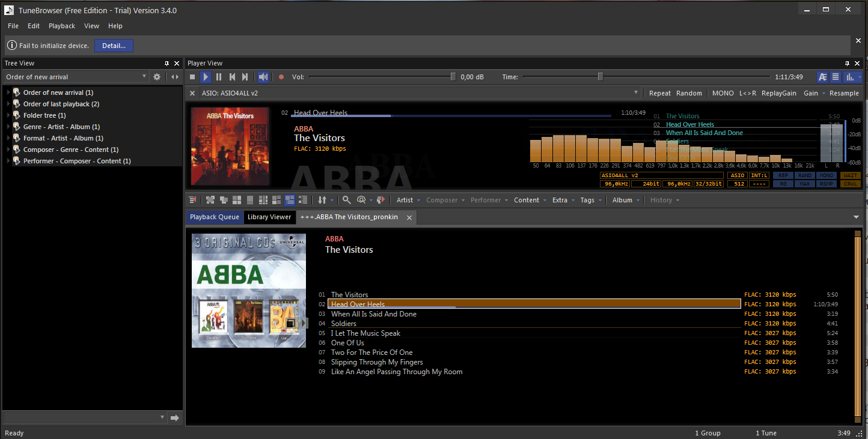Close the ASIO device bar with X
Viewport: 868px width, 439px height.
click(x=192, y=93)
